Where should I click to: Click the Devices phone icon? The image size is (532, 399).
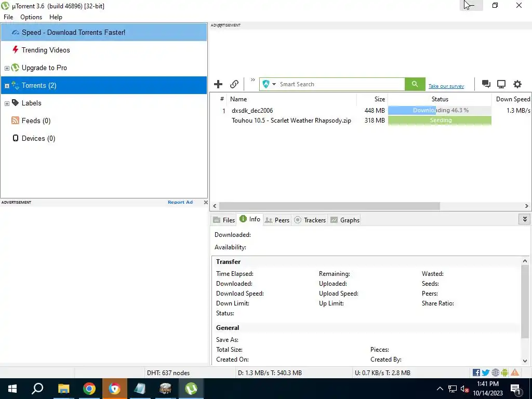click(x=15, y=138)
